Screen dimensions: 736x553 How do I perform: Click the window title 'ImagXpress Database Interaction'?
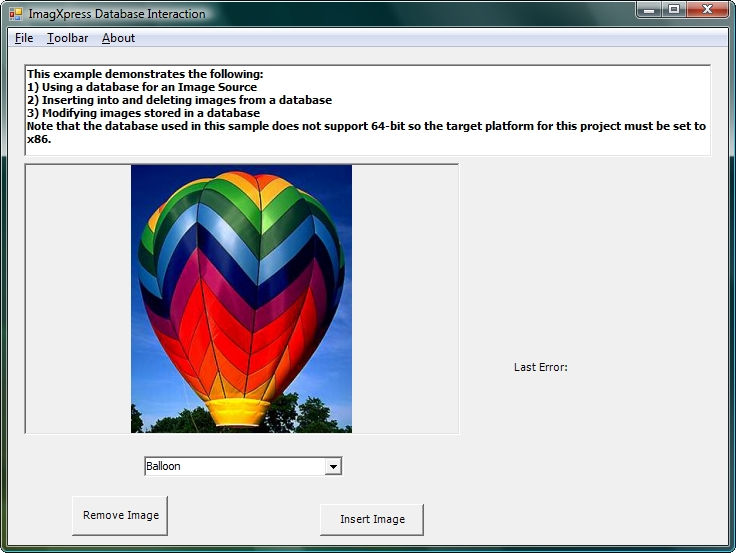click(117, 14)
